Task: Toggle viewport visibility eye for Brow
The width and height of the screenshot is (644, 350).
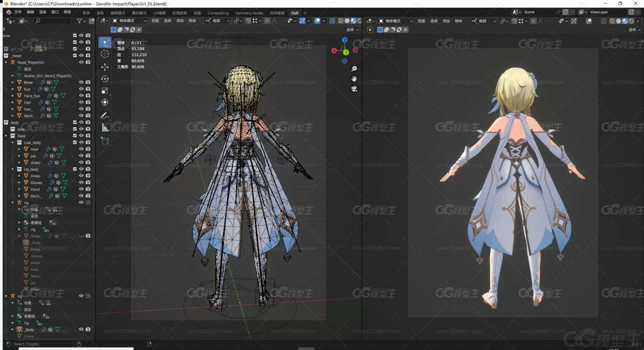Action: click(81, 82)
